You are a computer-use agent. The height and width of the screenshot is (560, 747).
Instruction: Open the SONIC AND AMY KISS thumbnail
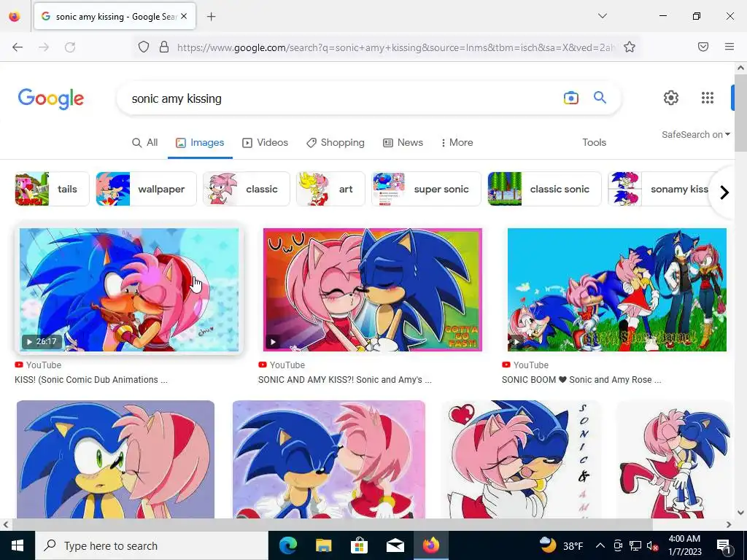point(373,289)
